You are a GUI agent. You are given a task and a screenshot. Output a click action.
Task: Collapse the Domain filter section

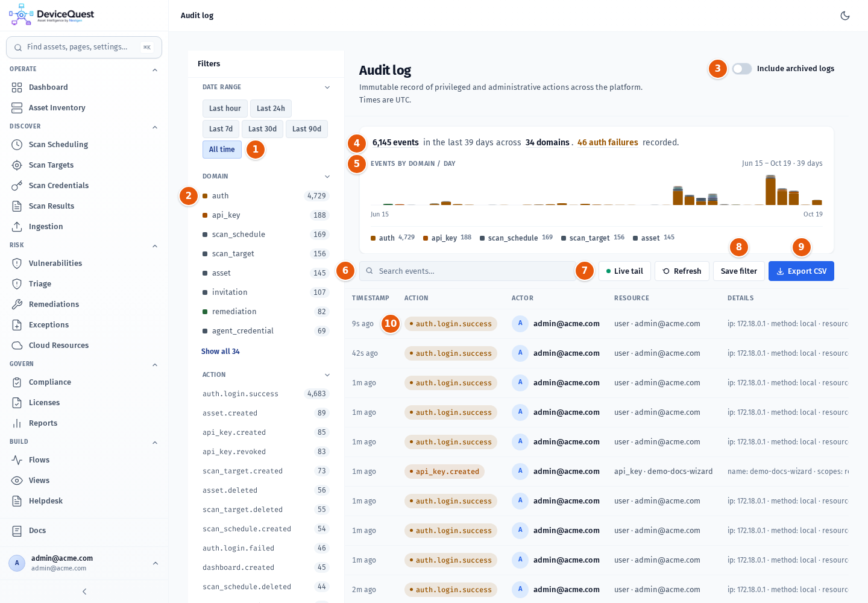point(327,177)
